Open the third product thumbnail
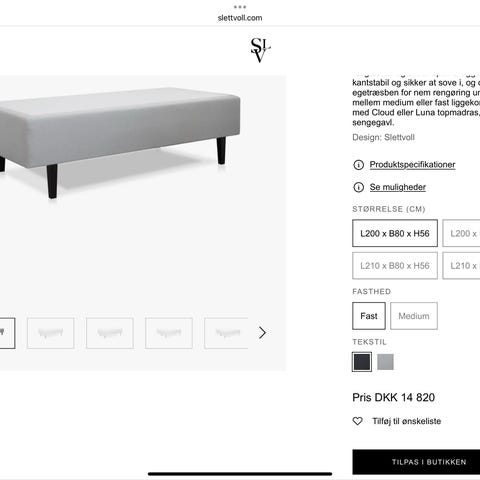This screenshot has height=480, width=480. (x=110, y=333)
